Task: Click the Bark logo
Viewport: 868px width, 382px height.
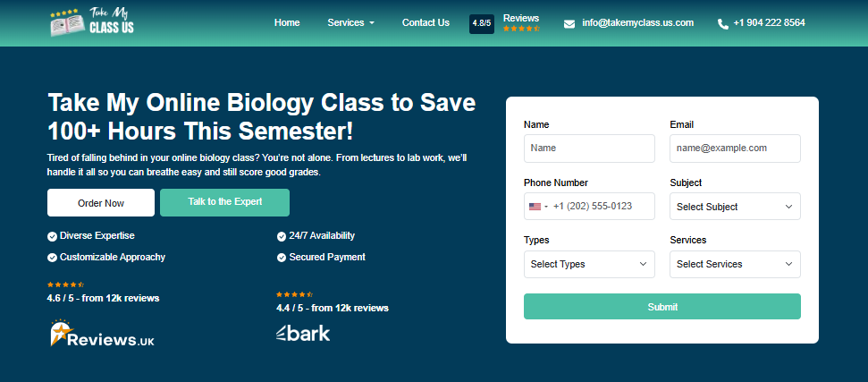Action: pos(302,334)
